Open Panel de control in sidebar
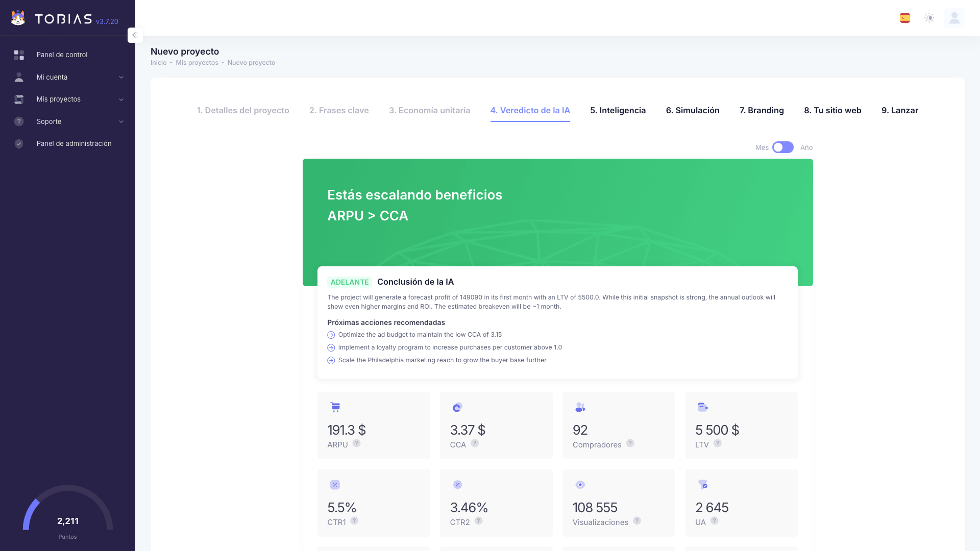 tap(67, 55)
